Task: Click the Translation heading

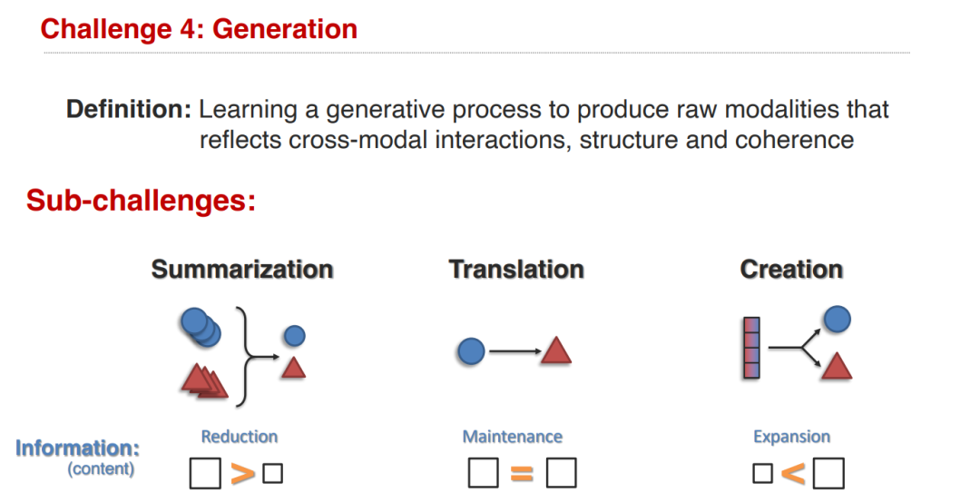Action: click(516, 270)
